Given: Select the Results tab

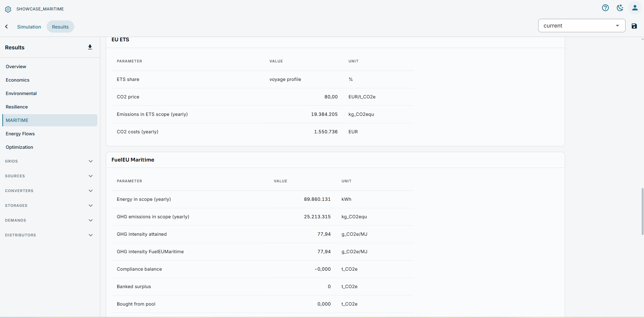Looking at the screenshot, I should (60, 27).
